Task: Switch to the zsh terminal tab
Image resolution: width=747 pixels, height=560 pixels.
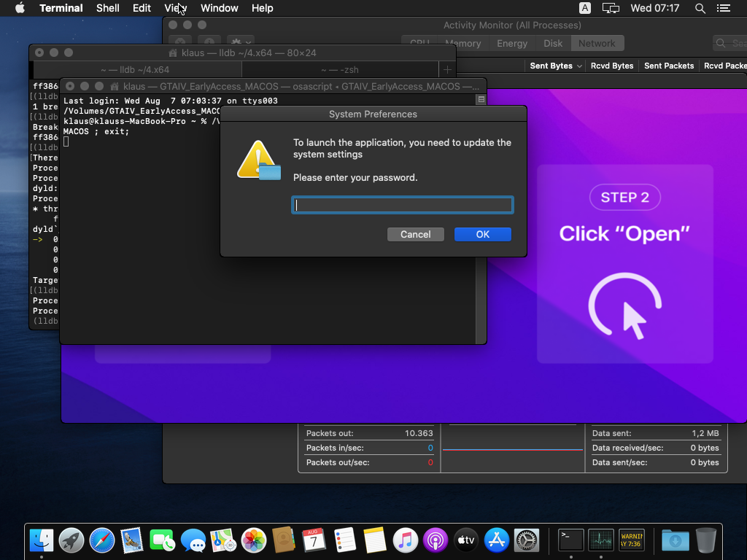Action: (x=339, y=69)
